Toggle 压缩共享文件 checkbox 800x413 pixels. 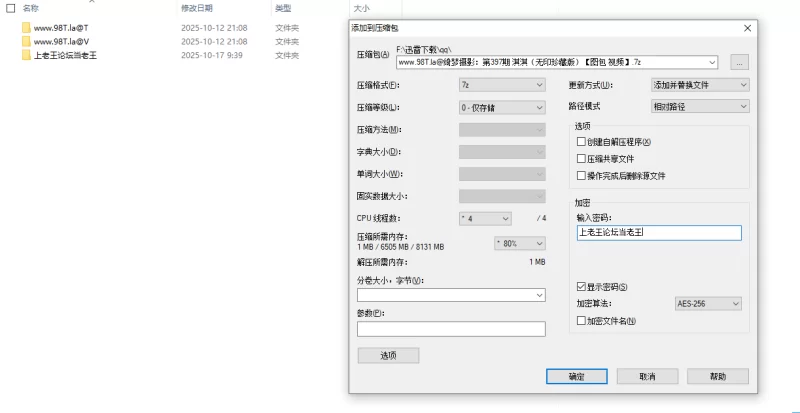(x=582, y=158)
